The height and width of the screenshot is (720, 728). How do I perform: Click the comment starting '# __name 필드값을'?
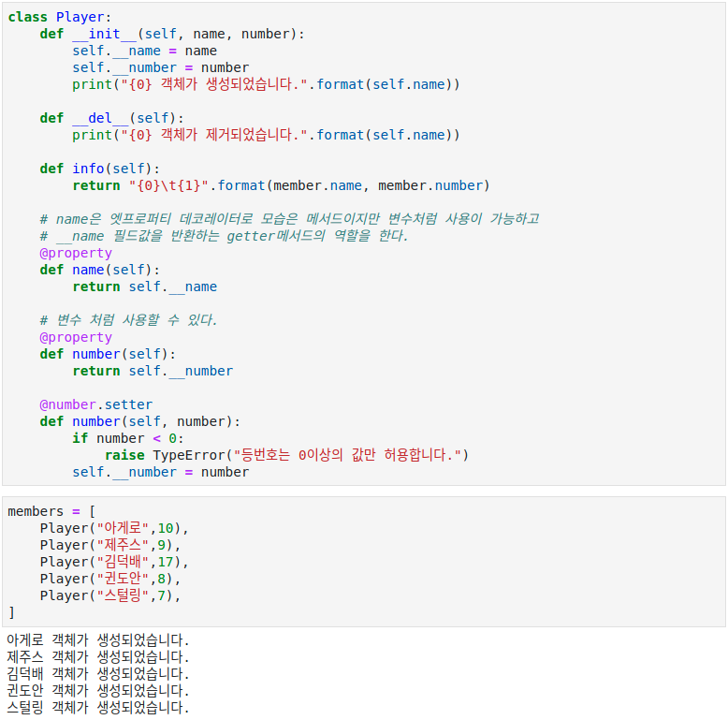pyautogui.click(x=225, y=236)
